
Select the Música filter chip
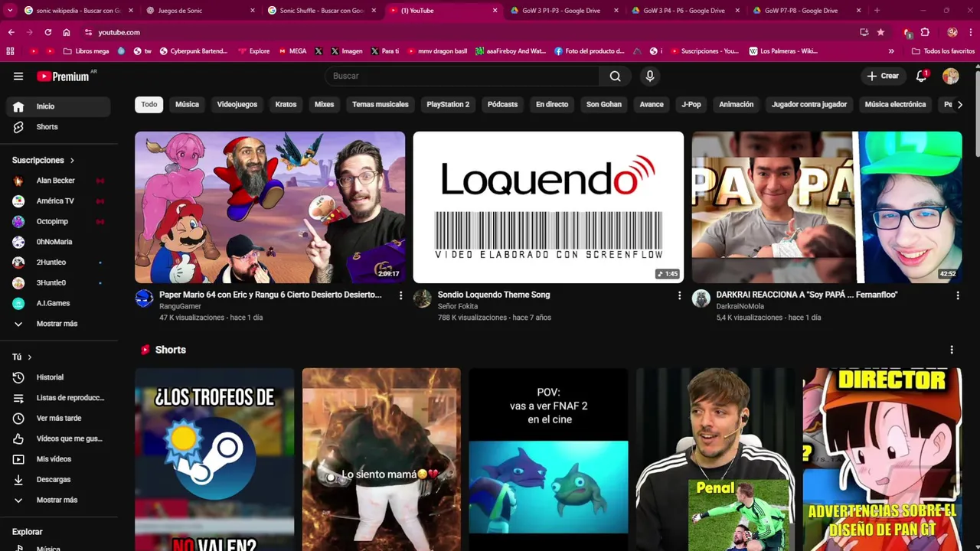point(187,104)
